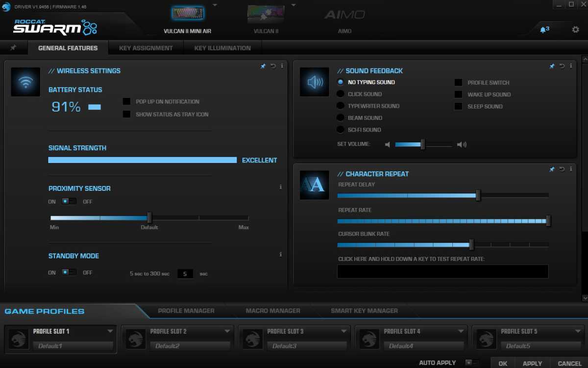Select No Typing Sound option

tap(340, 82)
